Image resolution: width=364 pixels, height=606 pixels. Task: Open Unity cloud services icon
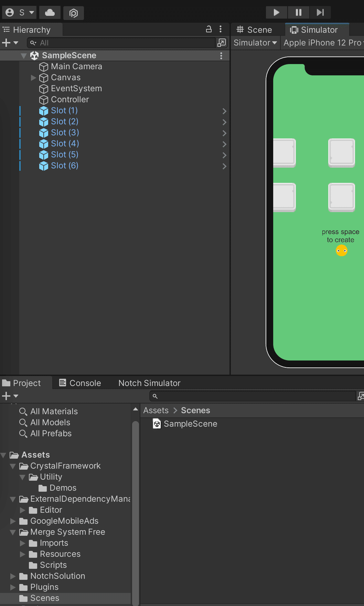pyautogui.click(x=50, y=13)
